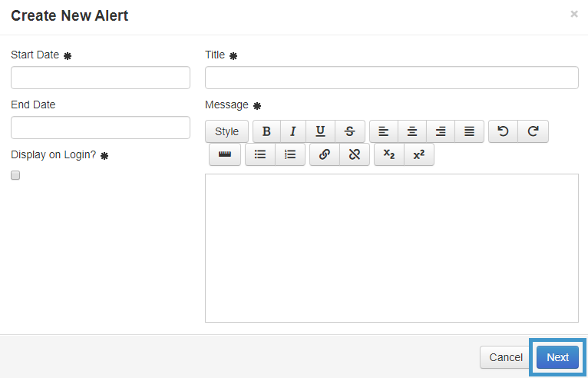Focus the End Date input field
This screenshot has height=378, width=588.
[x=101, y=128]
